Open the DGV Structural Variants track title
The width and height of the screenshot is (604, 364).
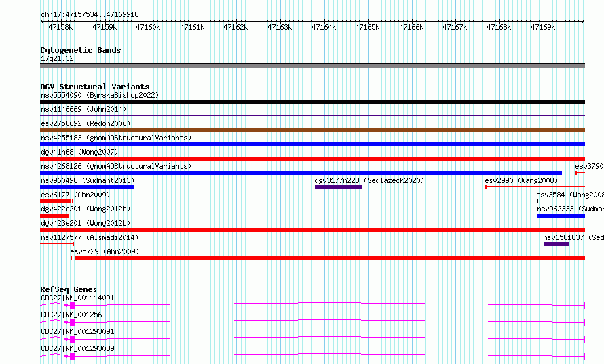(x=95, y=87)
